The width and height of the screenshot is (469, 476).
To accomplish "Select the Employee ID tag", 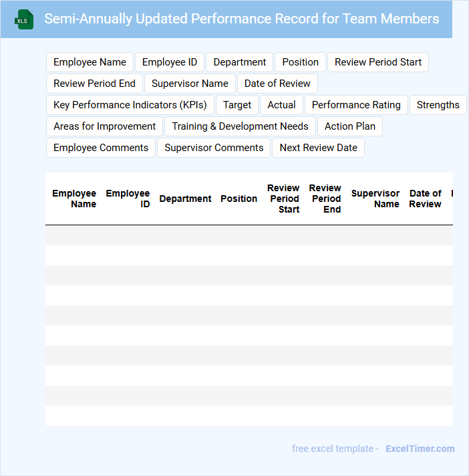I will pos(170,62).
